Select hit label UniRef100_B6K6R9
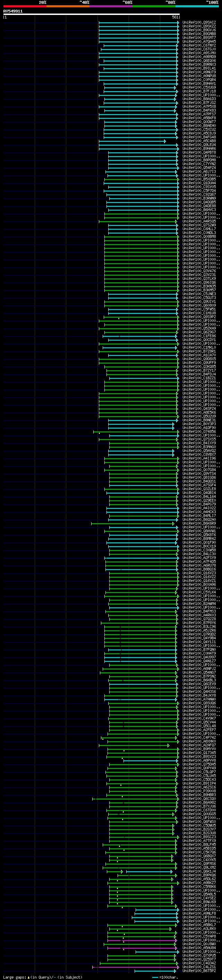The width and height of the screenshot is (222, 980). tap(199, 524)
